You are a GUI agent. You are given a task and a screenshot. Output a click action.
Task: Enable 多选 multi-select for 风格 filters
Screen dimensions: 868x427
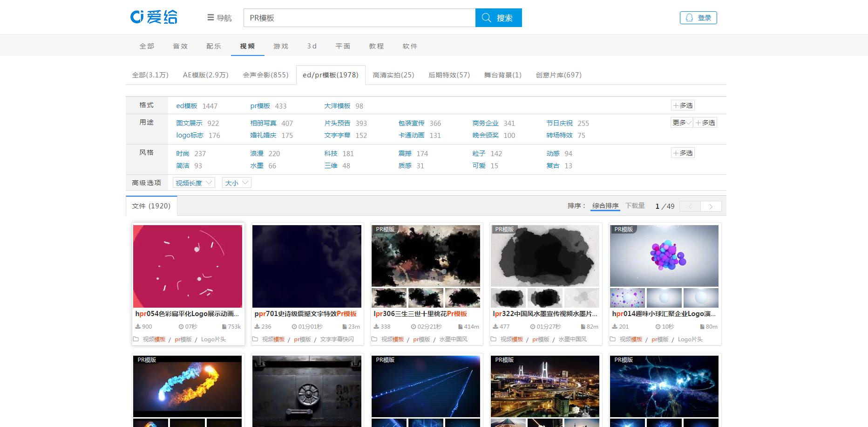[x=683, y=152]
